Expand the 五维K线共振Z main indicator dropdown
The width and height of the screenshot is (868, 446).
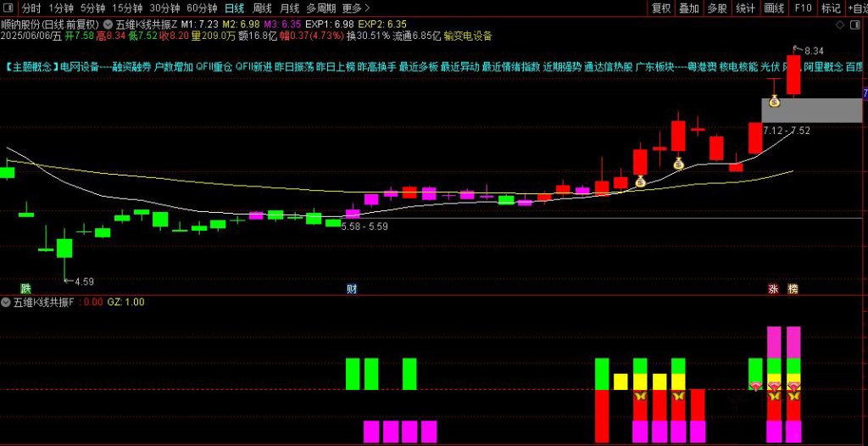106,25
